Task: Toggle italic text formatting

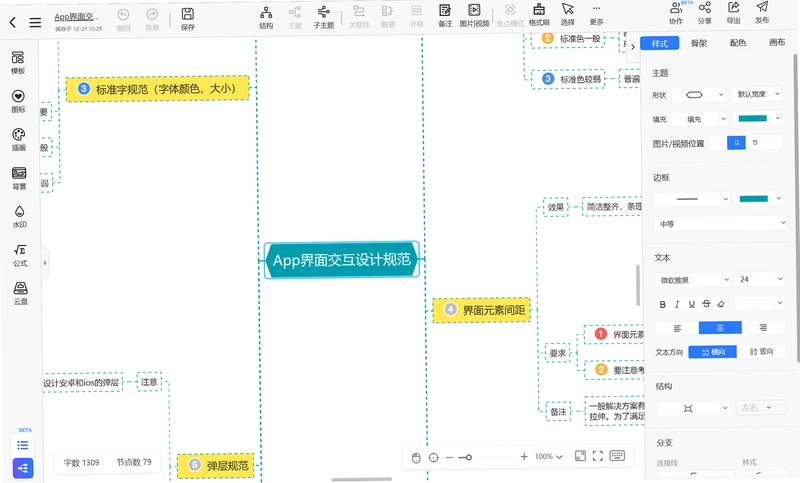Action: pos(677,304)
